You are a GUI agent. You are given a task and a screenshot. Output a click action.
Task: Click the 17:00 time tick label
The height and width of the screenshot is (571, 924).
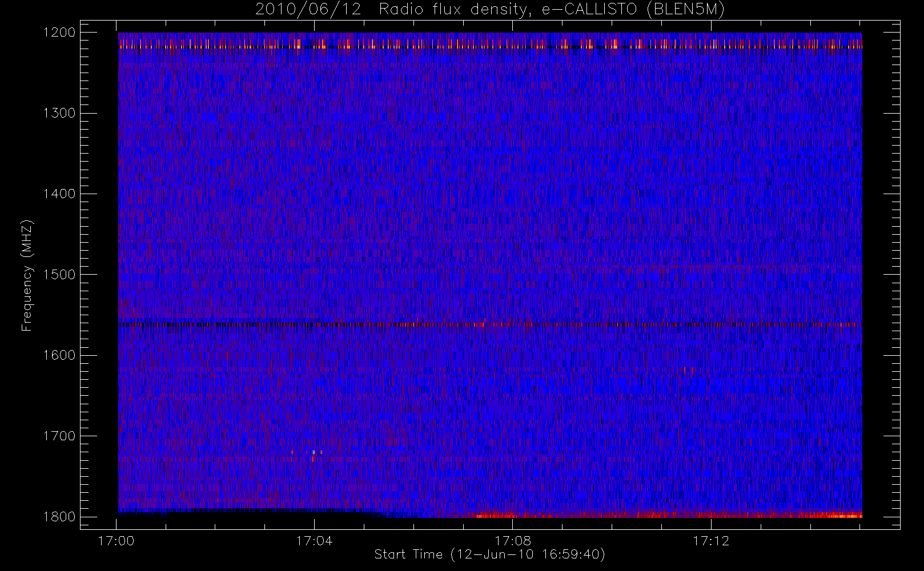pos(116,541)
